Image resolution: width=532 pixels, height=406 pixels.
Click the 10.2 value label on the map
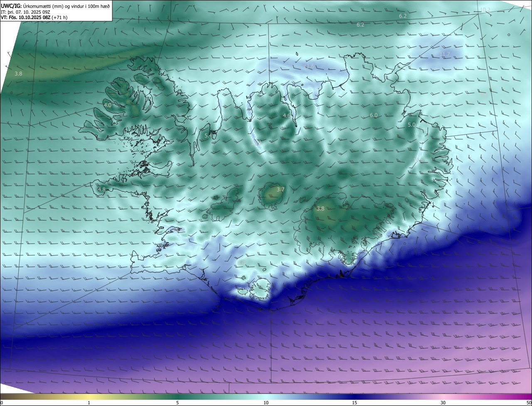pos(485,10)
